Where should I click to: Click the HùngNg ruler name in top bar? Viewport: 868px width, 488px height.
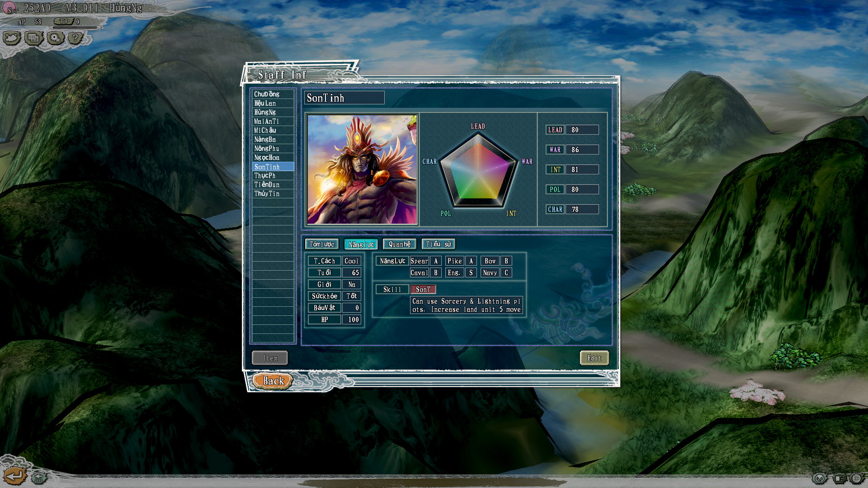tap(126, 8)
